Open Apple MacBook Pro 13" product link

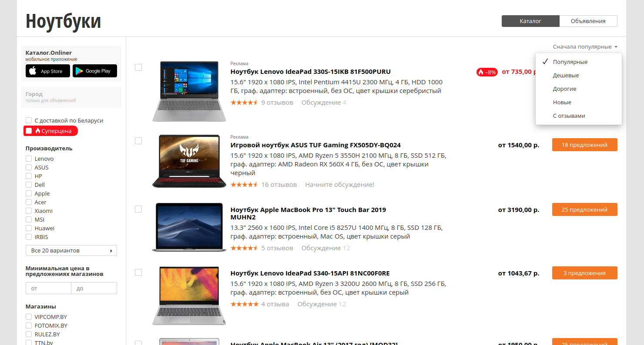coord(308,213)
